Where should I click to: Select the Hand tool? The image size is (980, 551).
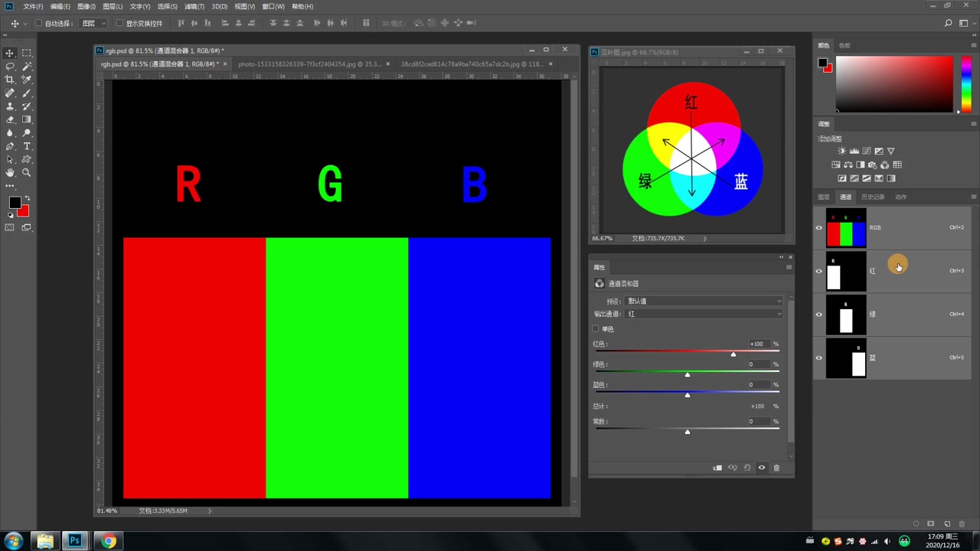(x=10, y=173)
